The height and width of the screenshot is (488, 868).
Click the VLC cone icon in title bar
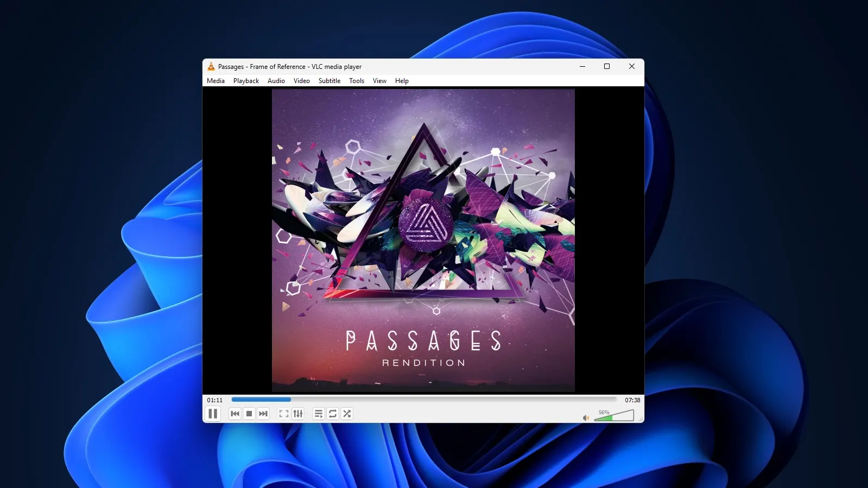211,66
